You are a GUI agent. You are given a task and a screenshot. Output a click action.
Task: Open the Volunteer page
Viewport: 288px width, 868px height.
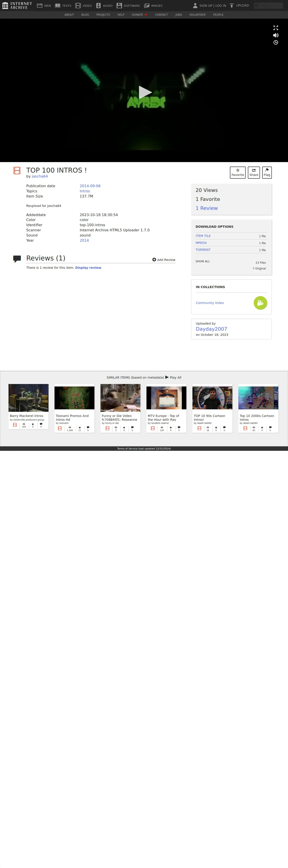click(197, 15)
